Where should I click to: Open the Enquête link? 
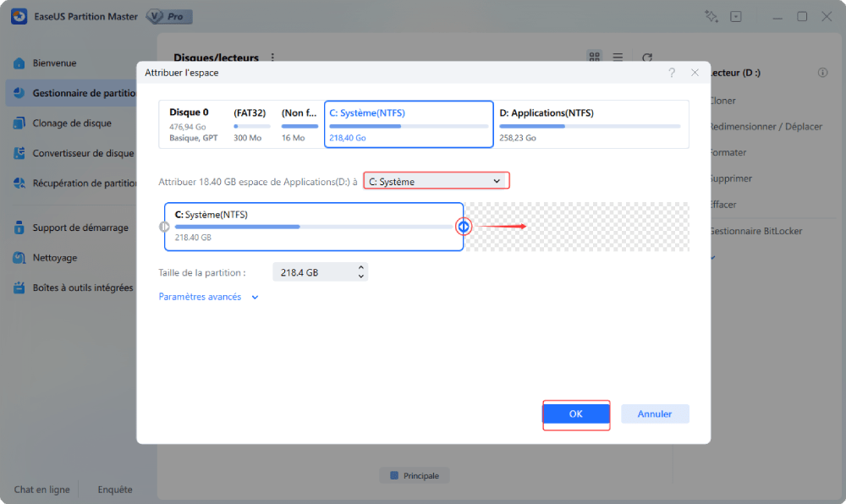[x=115, y=490]
